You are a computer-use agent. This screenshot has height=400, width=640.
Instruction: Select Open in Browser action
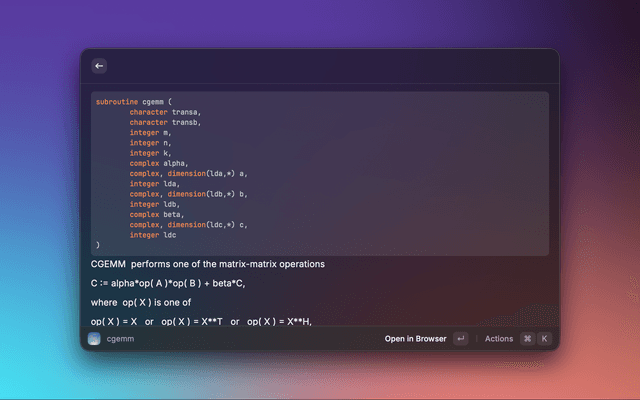[x=415, y=339]
